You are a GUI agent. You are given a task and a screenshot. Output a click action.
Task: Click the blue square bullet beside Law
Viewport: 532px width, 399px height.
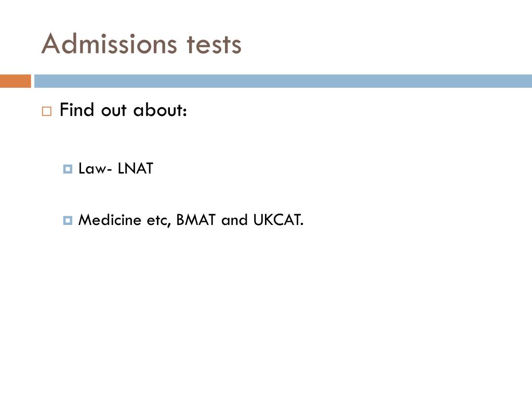pyautogui.click(x=68, y=169)
